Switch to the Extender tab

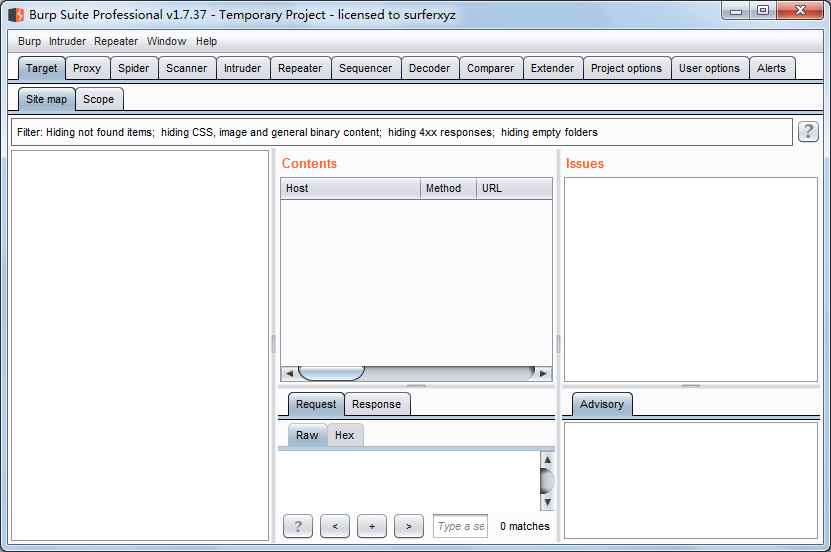tap(552, 68)
